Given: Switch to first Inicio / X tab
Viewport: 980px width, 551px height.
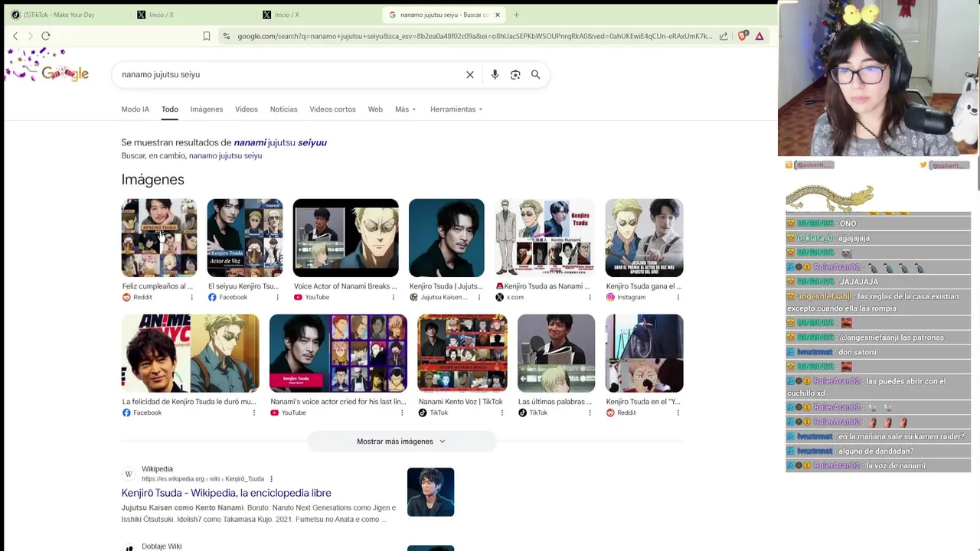Looking at the screenshot, I should [191, 15].
